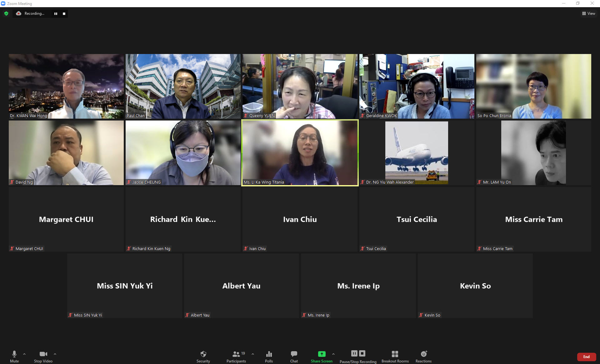Click the 19 participants count
The image size is (600, 364).
[243, 353]
